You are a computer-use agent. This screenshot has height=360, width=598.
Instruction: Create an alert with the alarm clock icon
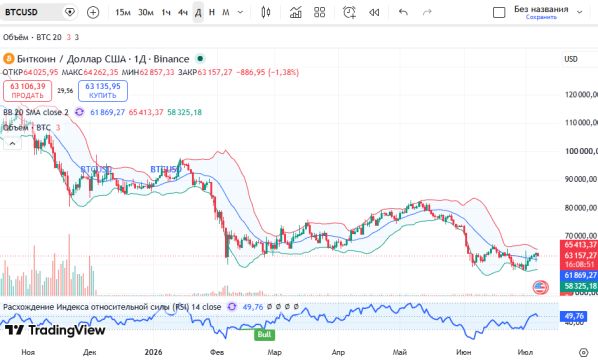pyautogui.click(x=349, y=13)
